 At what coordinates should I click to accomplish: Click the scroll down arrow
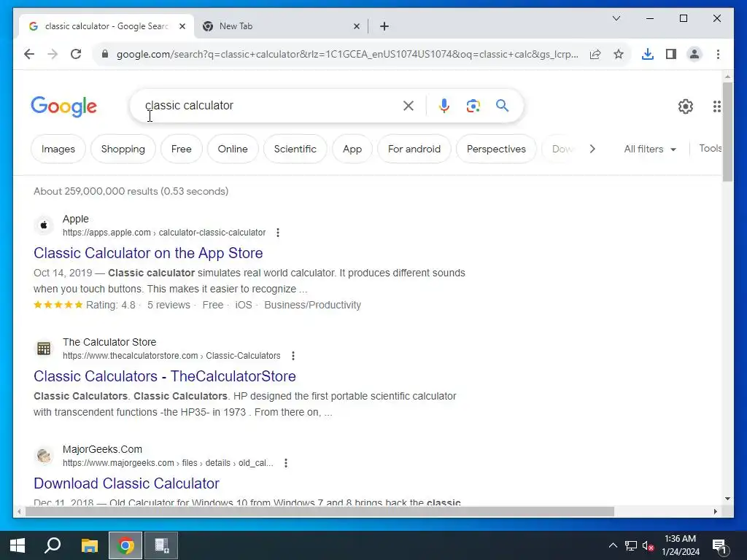[x=727, y=499]
